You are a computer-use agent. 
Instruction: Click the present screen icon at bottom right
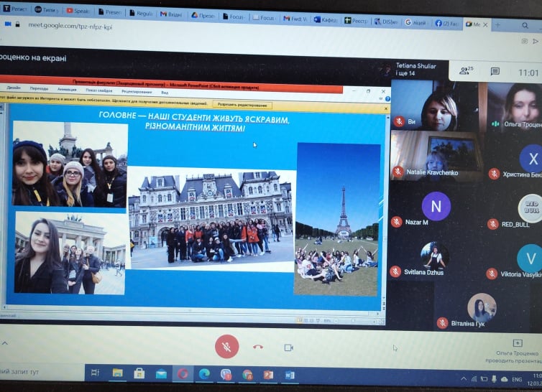[518, 343]
